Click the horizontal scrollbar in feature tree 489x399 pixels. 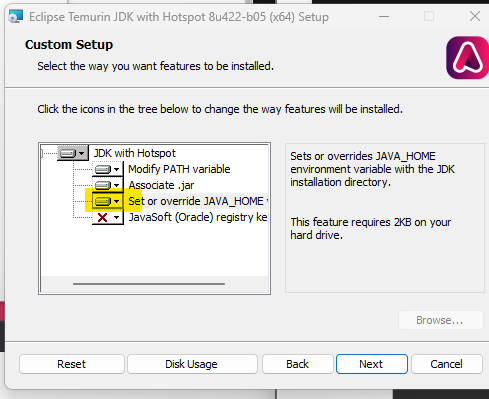pos(149,284)
